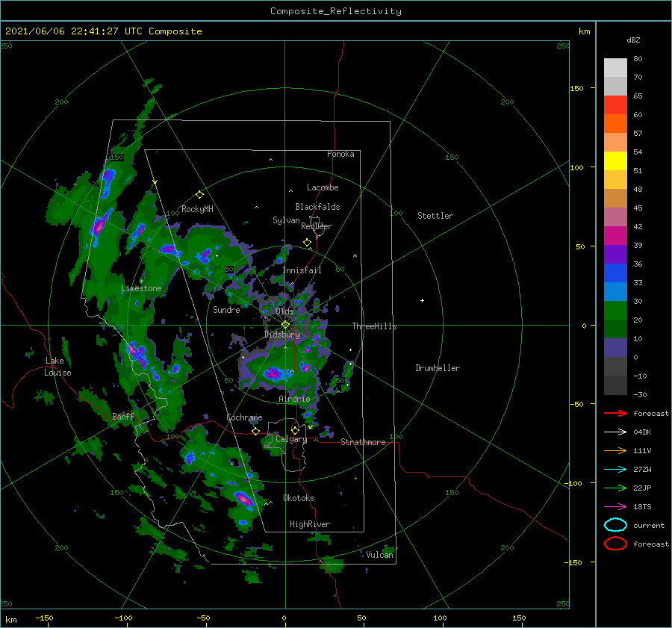
Task: Click the HighRiver label
Action: [x=310, y=524]
